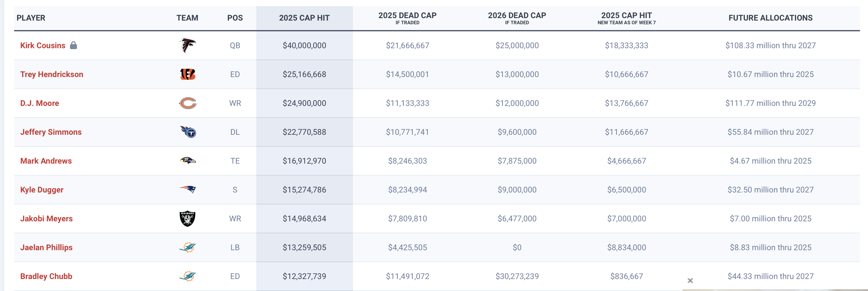
Task: Click the Las Vegas Raiders logo
Action: click(187, 219)
